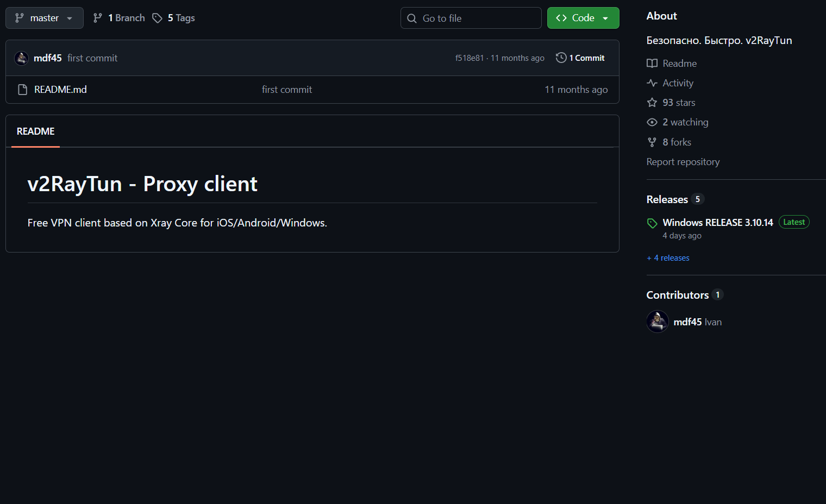
Task: Click the 4 days ago release date
Action: click(682, 236)
